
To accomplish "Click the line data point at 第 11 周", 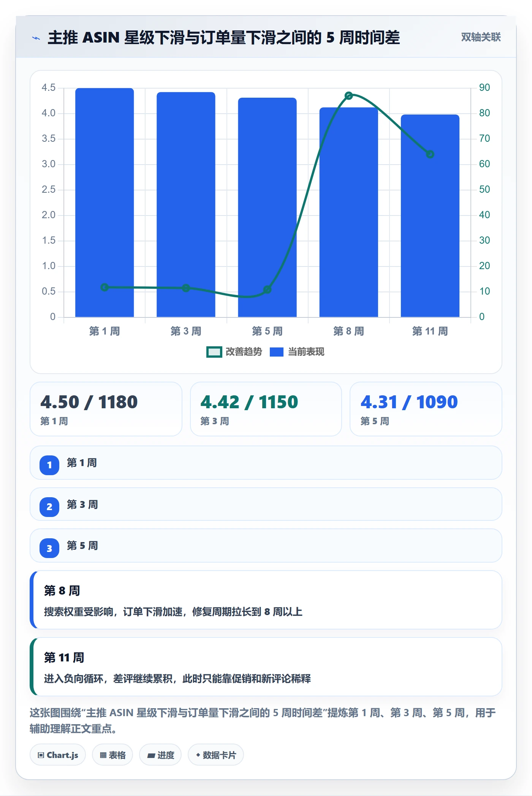I will pos(430,154).
